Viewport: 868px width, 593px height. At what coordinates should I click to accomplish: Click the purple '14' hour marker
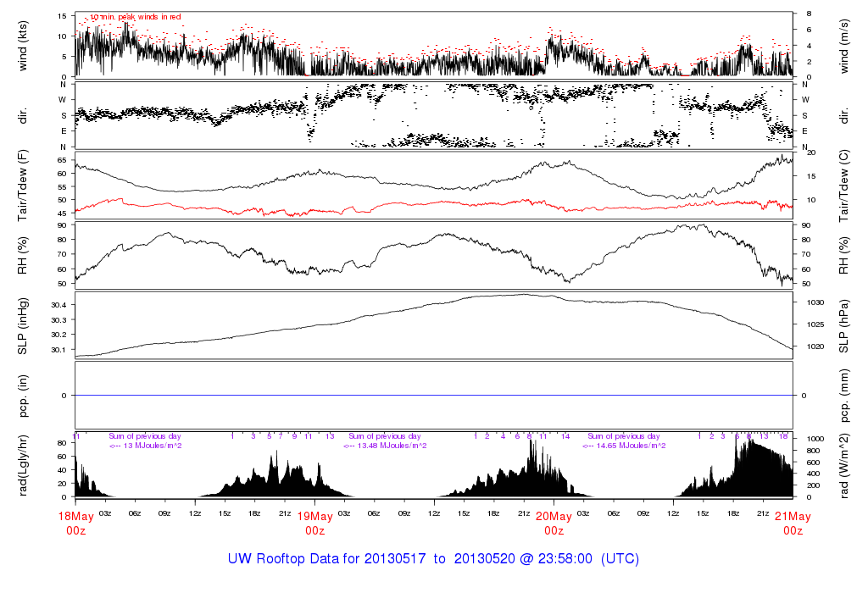click(x=565, y=436)
